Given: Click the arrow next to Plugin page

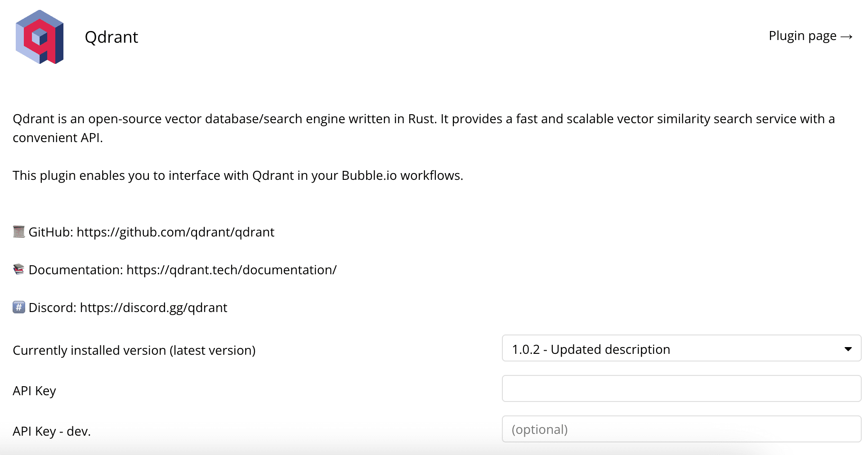Looking at the screenshot, I should click(x=846, y=36).
